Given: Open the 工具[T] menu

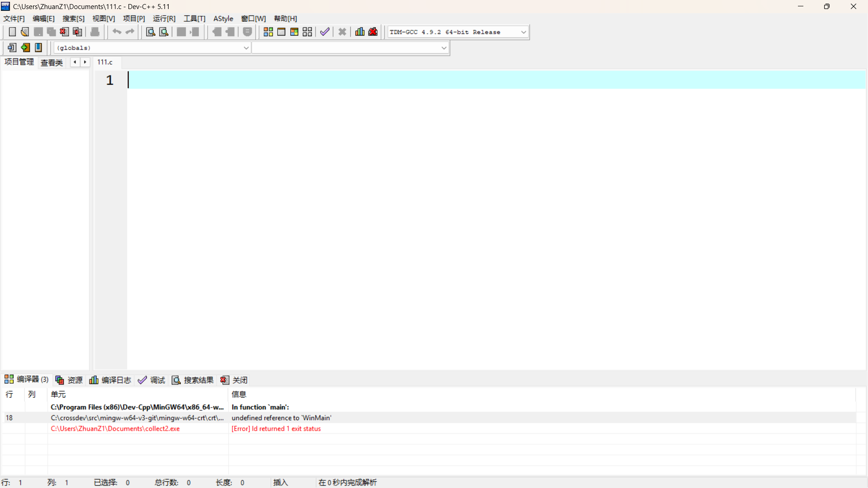Looking at the screenshot, I should tap(194, 19).
